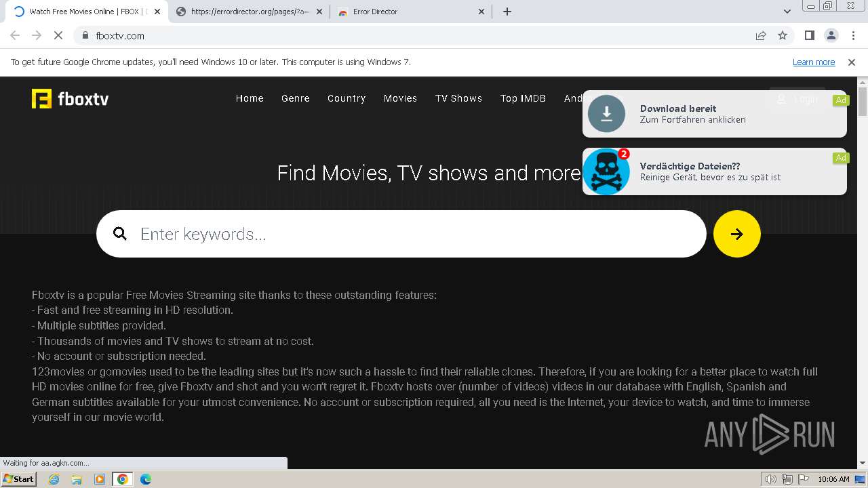Go back to previous page
The width and height of the screenshot is (868, 488).
click(15, 35)
